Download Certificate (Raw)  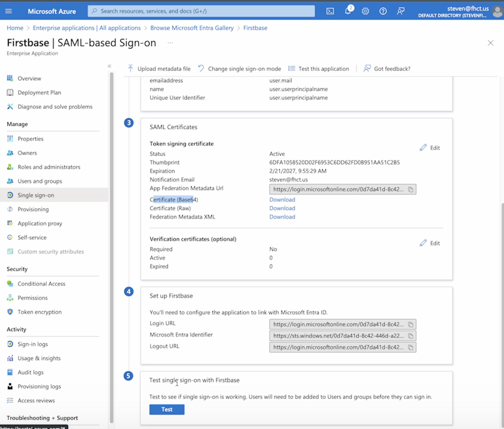[x=282, y=208]
